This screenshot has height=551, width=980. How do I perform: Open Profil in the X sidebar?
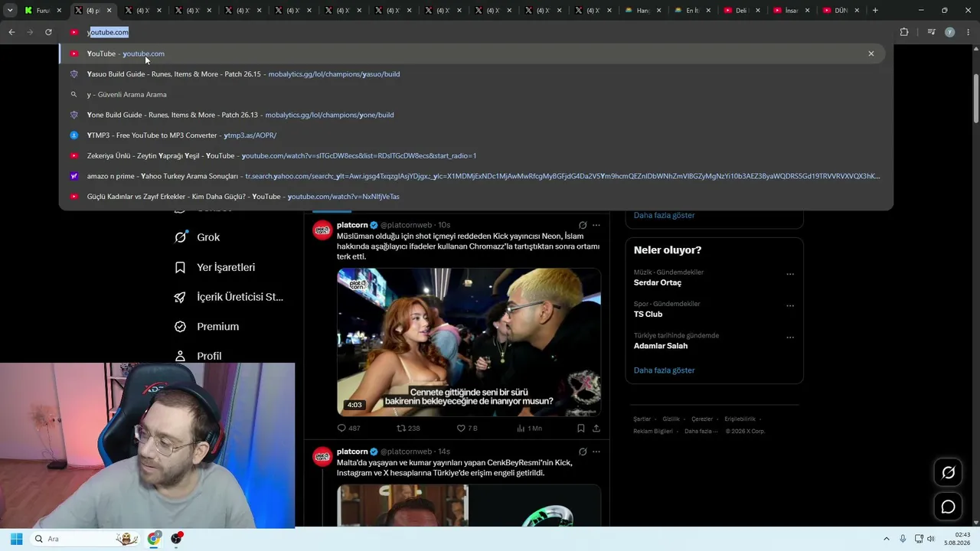tap(198, 356)
